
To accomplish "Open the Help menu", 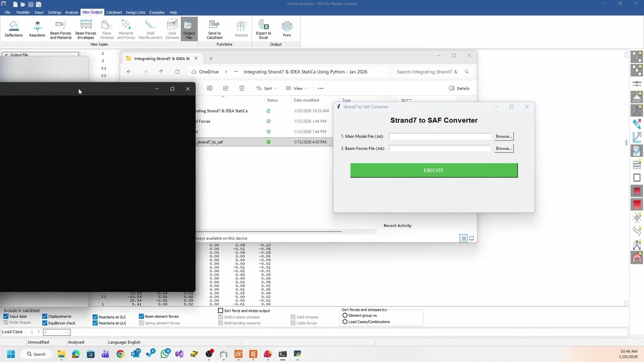I will 173,12.
